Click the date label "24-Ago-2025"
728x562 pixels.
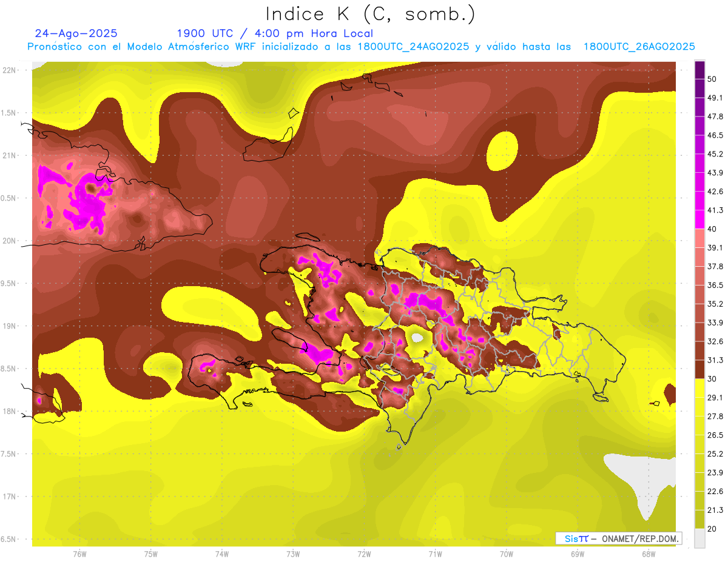pos(76,33)
